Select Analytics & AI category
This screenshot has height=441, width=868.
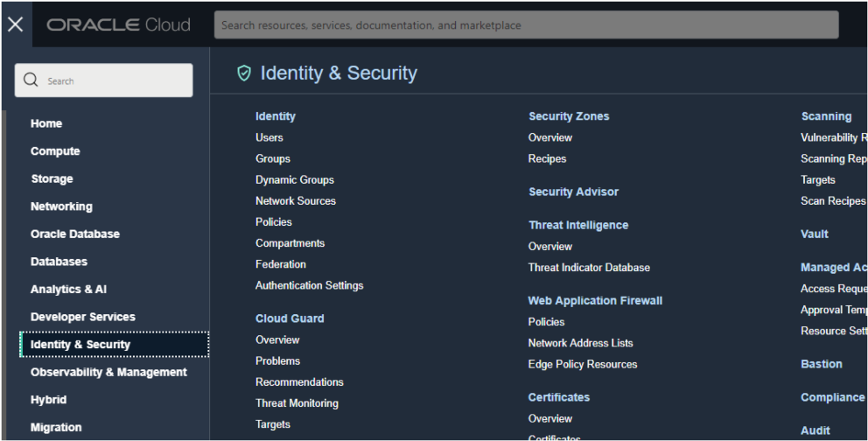[68, 290]
